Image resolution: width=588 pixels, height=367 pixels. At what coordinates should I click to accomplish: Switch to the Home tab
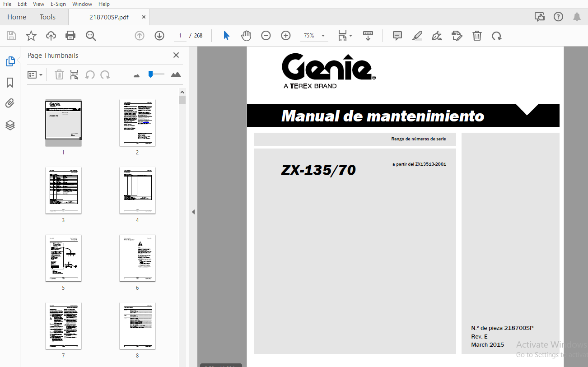(x=17, y=17)
